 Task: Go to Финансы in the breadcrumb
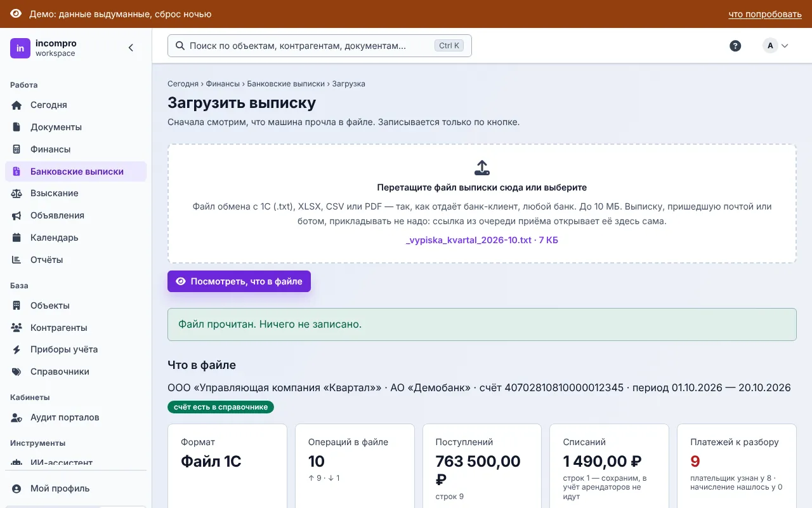pyautogui.click(x=223, y=84)
